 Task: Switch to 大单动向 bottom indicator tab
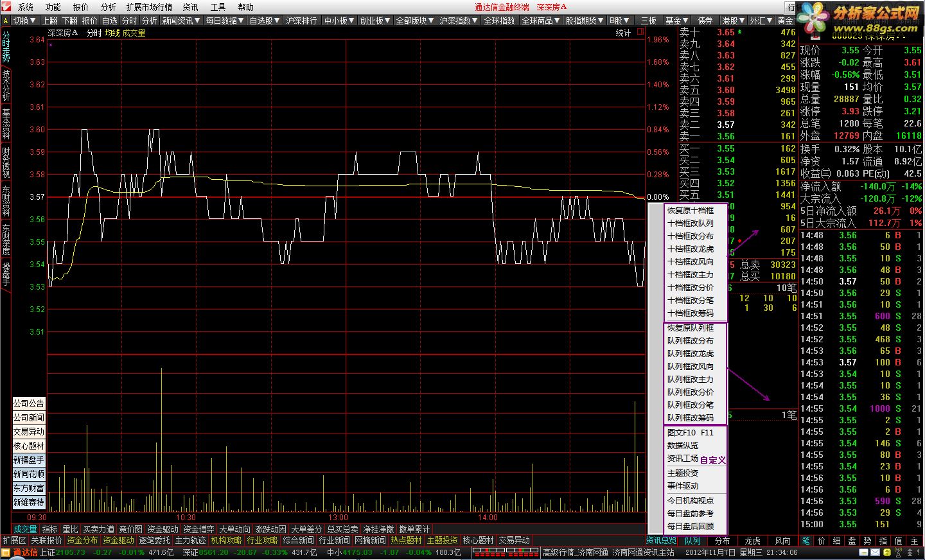tap(234, 529)
